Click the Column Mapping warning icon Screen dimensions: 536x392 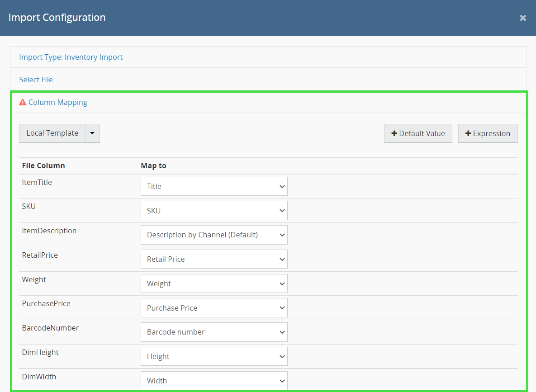point(23,102)
